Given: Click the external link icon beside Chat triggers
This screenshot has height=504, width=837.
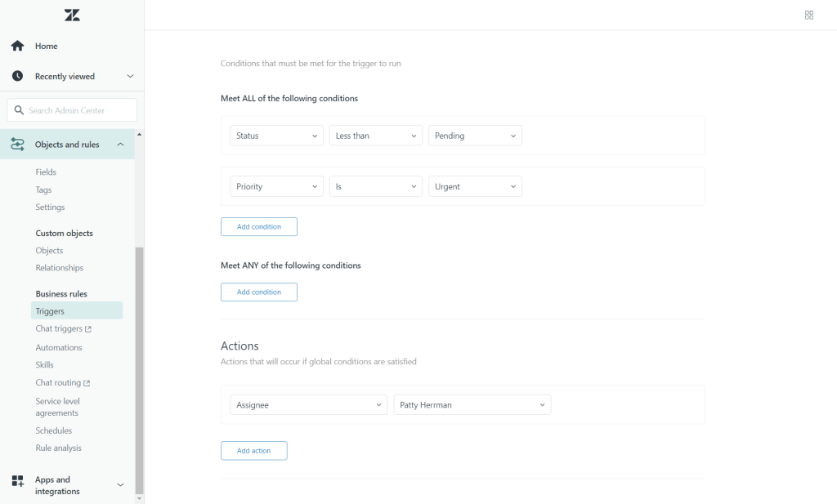Looking at the screenshot, I should coord(89,328).
